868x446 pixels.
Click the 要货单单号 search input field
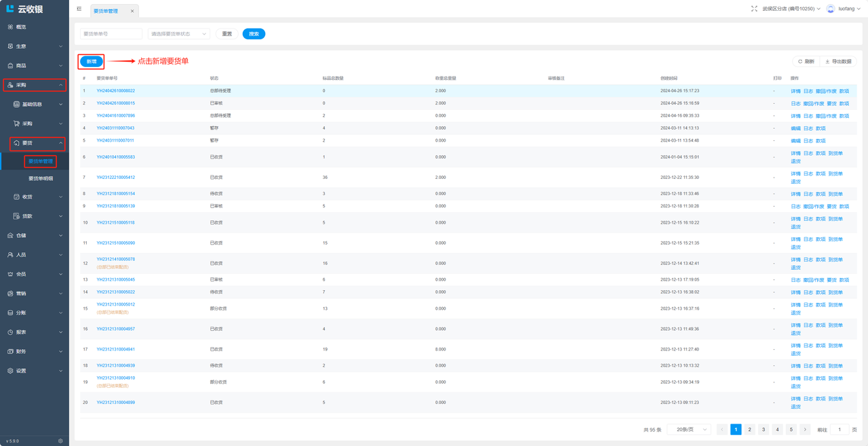tap(111, 34)
